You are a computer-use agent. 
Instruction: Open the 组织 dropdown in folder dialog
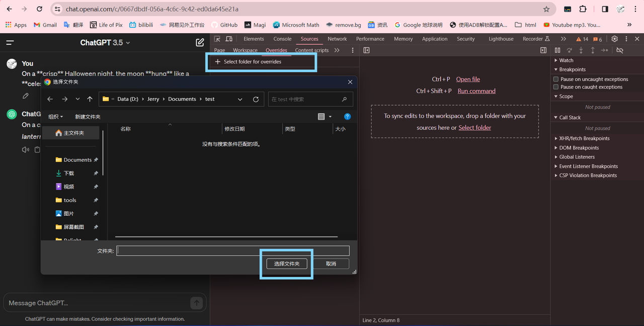pos(55,116)
